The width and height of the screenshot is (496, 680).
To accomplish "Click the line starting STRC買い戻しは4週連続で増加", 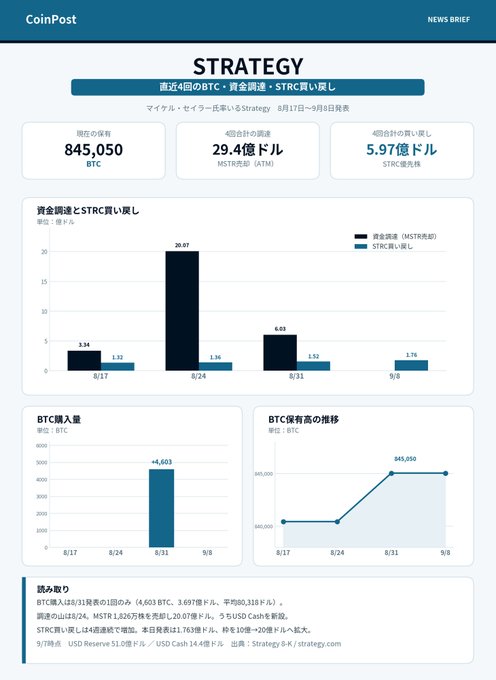I will 174,630.
